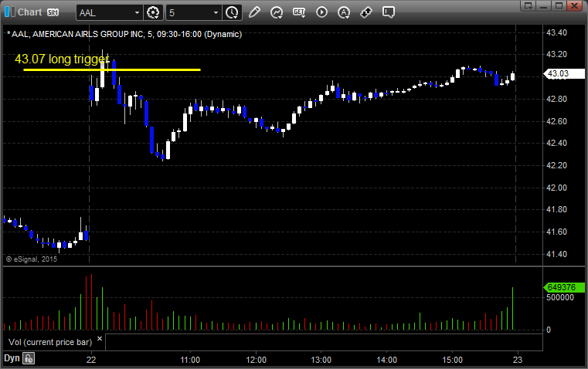Viewport: 588px width, 369px height.
Task: Click the 13:00 time axis label
Action: pyautogui.click(x=321, y=360)
